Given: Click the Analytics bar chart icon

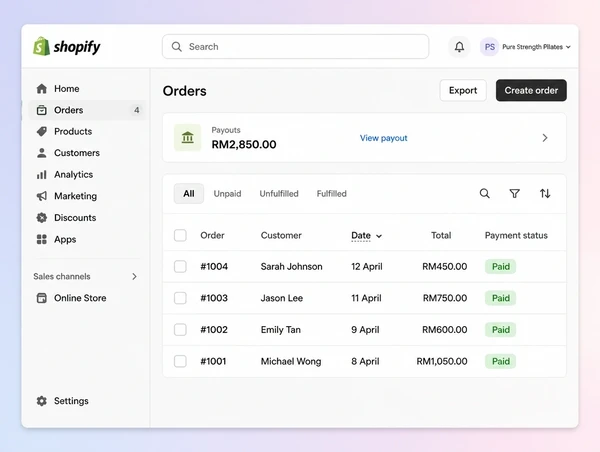Looking at the screenshot, I should [x=42, y=175].
